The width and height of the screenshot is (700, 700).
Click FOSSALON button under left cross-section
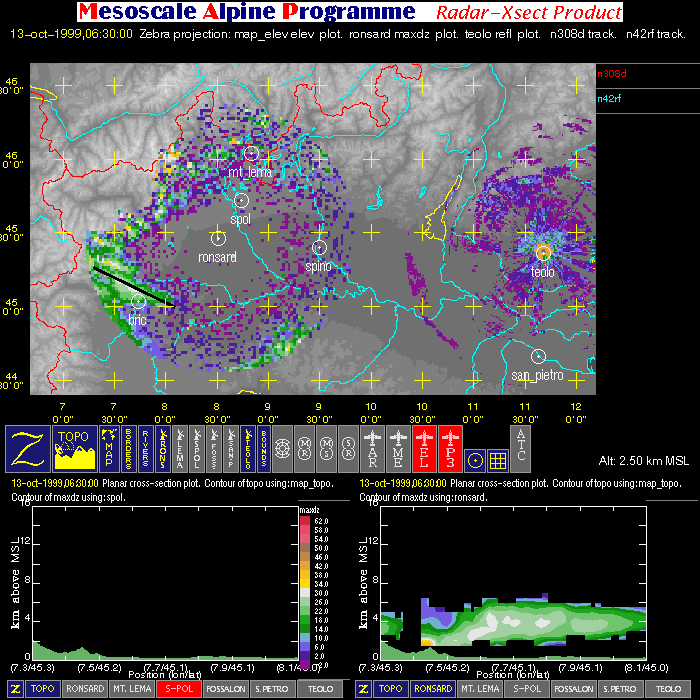pyautogui.click(x=226, y=689)
